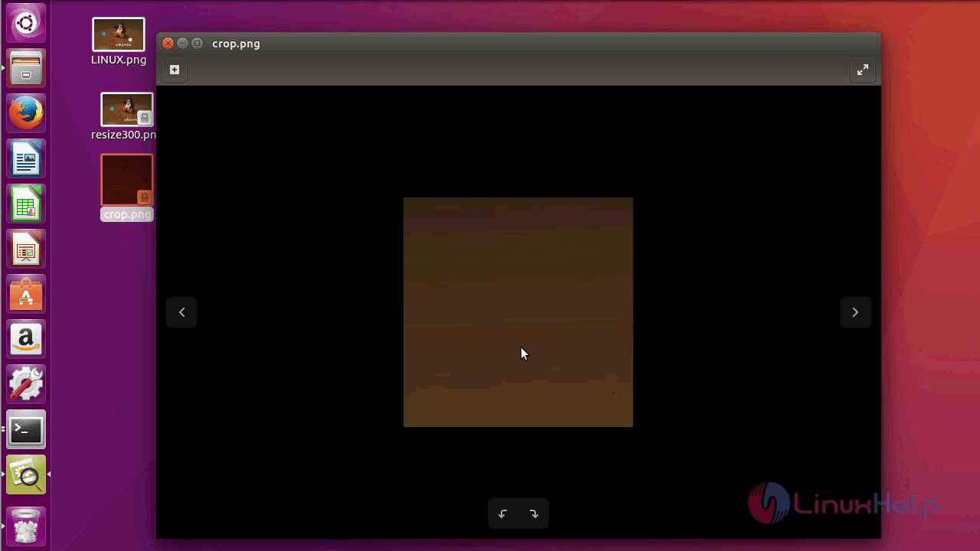Viewport: 980px width, 551px height.
Task: Rotate image counterclockwise
Action: coord(503,514)
